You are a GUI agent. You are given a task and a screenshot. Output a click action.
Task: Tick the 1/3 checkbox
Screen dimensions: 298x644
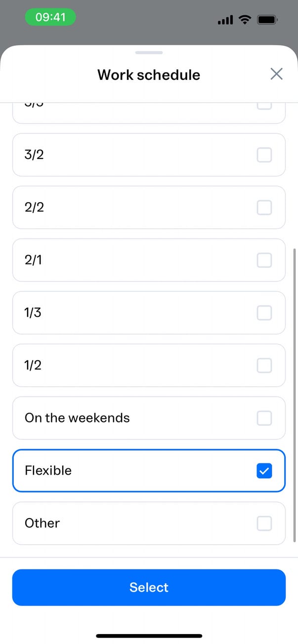click(x=264, y=312)
